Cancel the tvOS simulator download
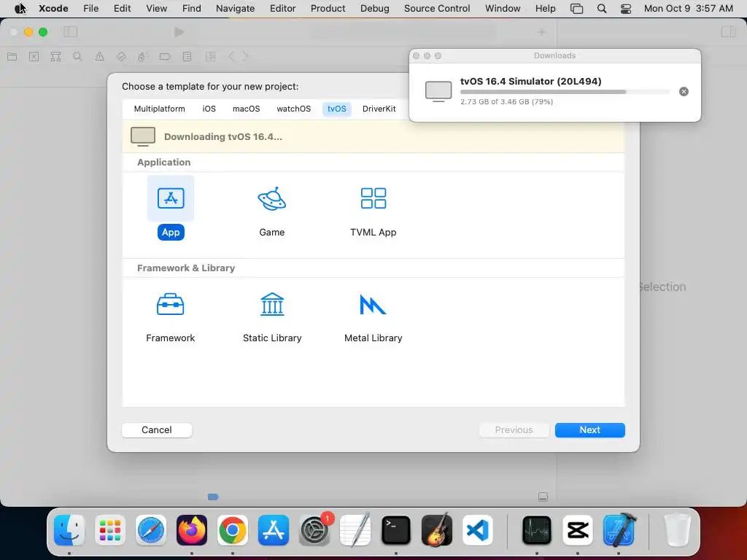The image size is (747, 560). tap(684, 91)
